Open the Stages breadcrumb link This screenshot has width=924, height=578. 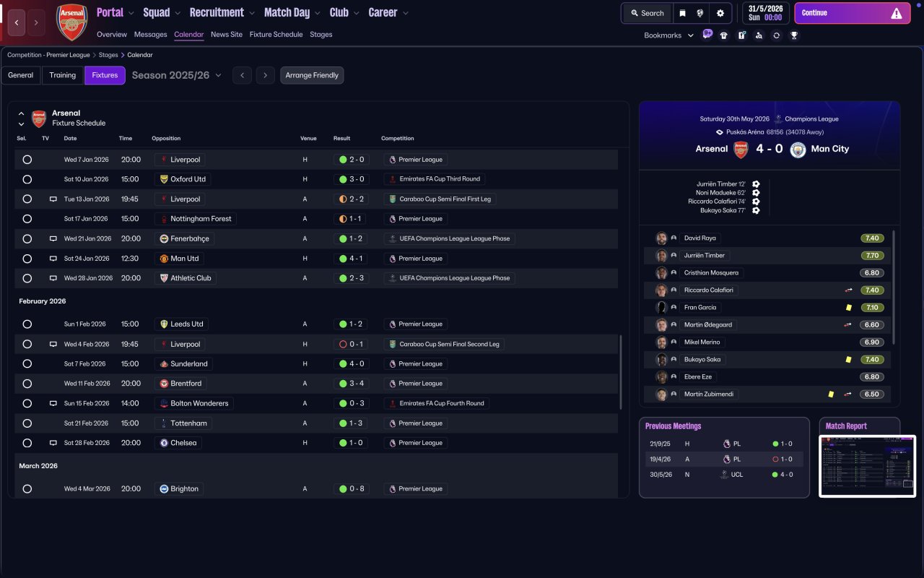(x=108, y=55)
